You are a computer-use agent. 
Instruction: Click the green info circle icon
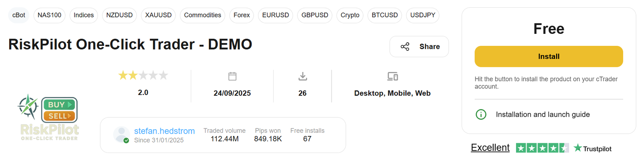click(481, 115)
